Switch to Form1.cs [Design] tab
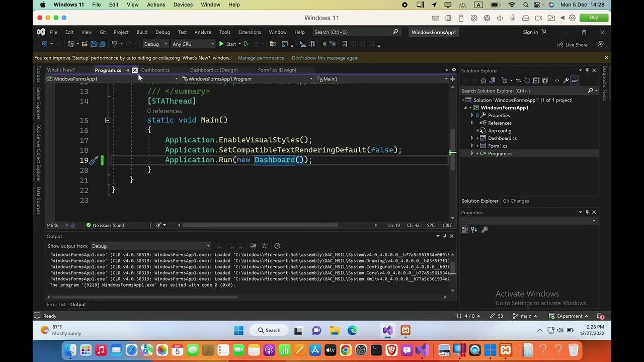This screenshot has width=644, height=362. coord(277,70)
